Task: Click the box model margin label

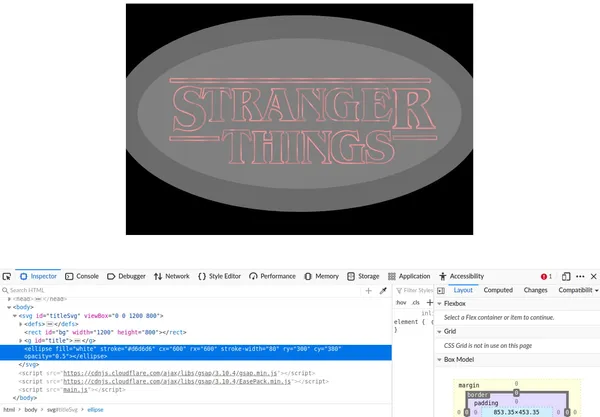Action: (469, 385)
